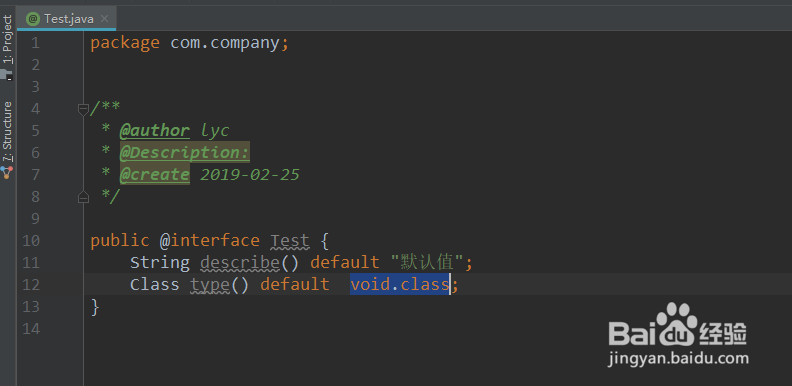
Task: Click the 'public' keyword on line 10
Action: tap(120, 241)
